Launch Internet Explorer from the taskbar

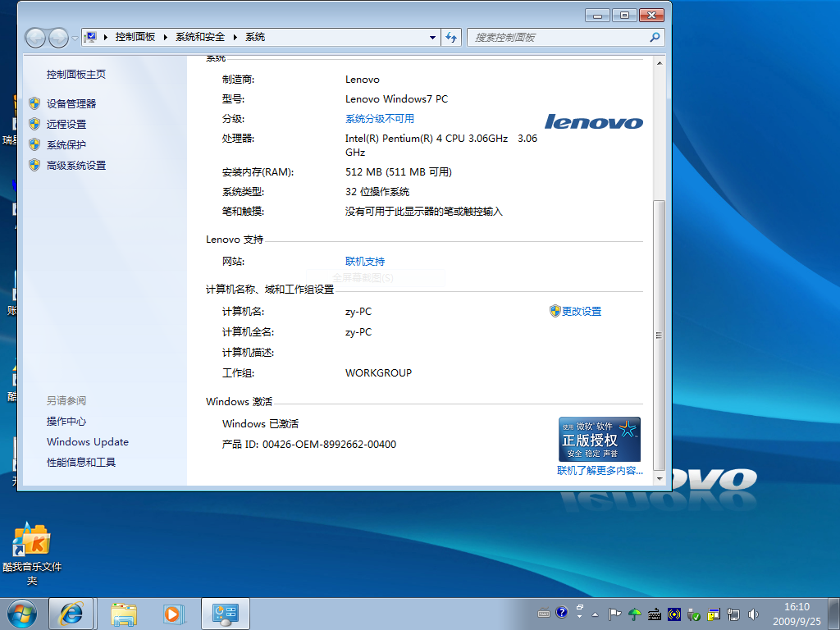(71, 614)
